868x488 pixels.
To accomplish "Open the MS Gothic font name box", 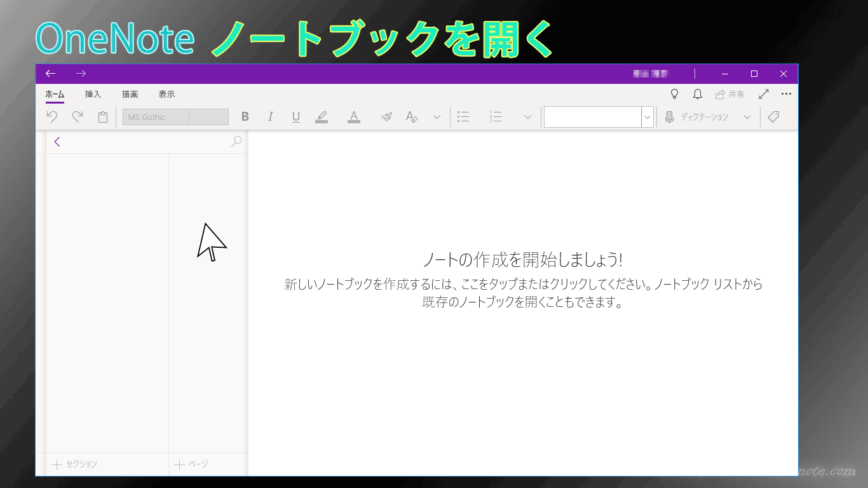I will pyautogui.click(x=156, y=117).
